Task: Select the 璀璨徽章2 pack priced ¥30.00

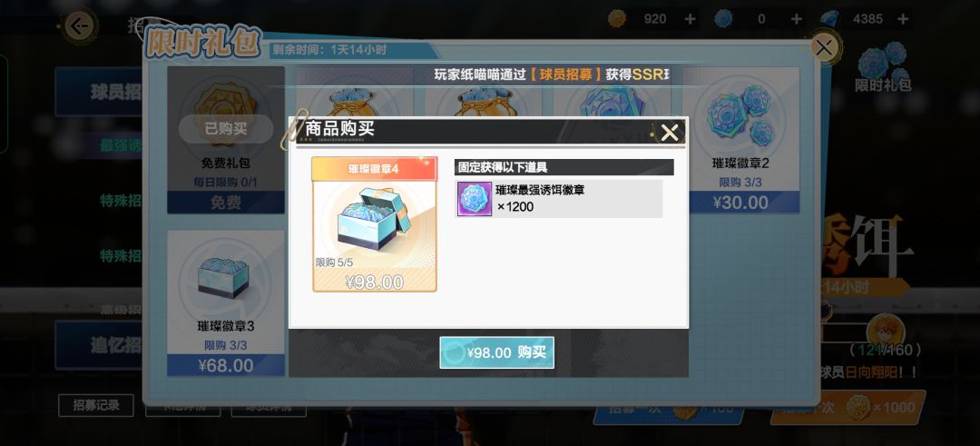Action: click(740, 140)
